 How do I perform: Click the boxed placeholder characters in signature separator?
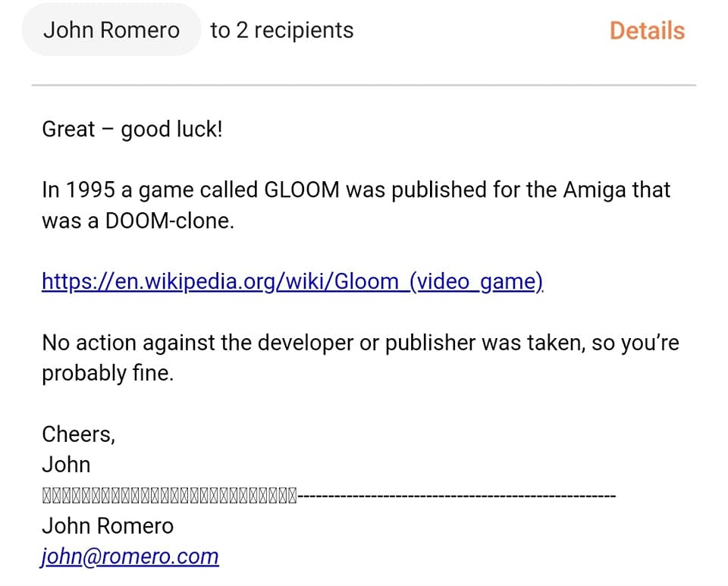point(169,496)
